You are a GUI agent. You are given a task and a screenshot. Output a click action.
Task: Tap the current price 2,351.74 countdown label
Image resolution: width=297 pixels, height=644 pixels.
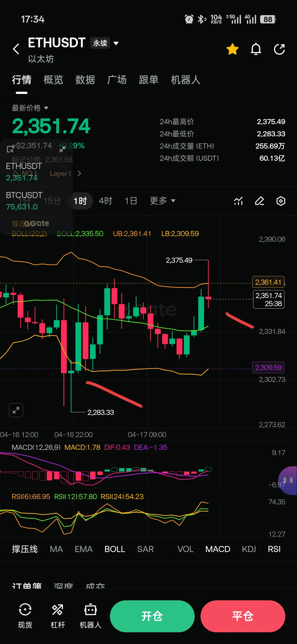269,299
